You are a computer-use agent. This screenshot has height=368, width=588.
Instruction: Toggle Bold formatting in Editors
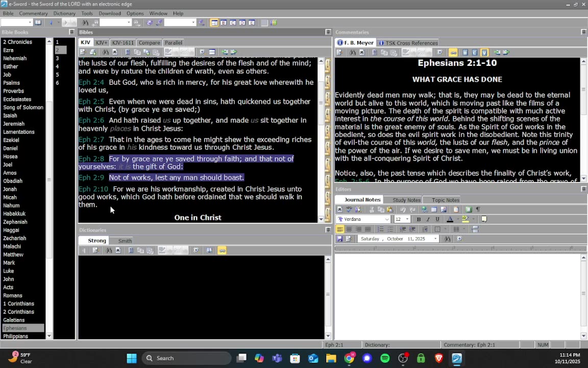(x=419, y=219)
